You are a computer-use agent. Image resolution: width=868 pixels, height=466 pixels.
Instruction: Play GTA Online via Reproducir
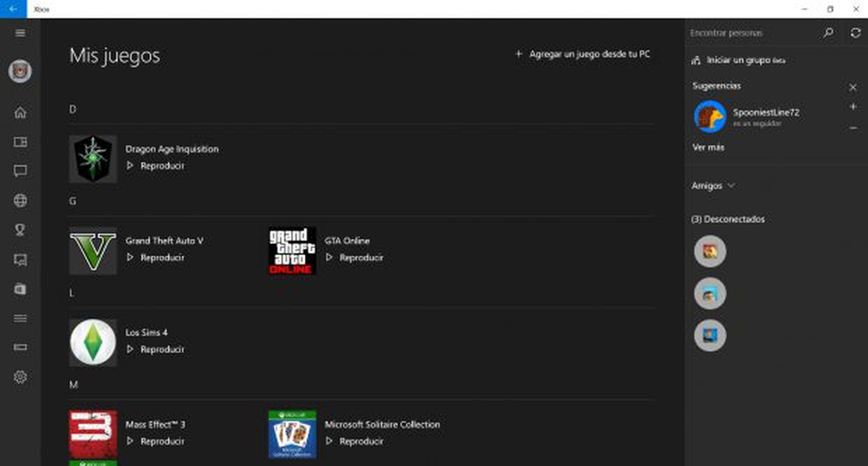pos(354,257)
